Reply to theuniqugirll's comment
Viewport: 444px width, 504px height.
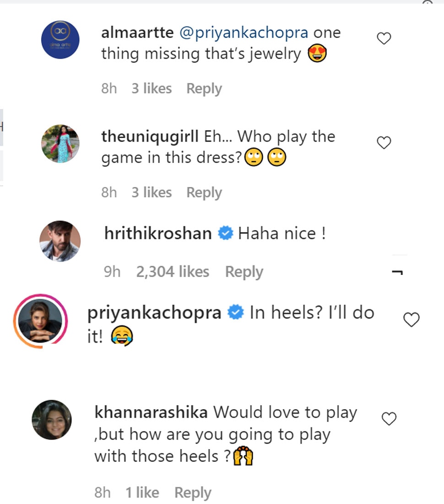204,193
